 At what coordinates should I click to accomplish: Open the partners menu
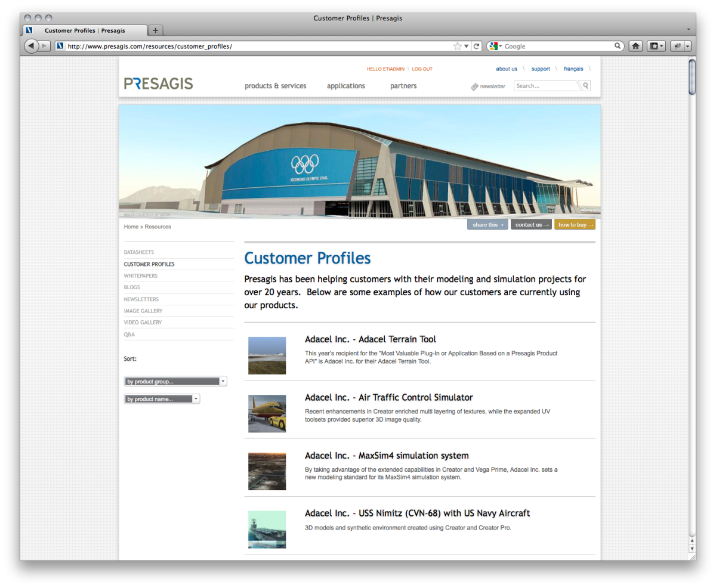pyautogui.click(x=403, y=86)
